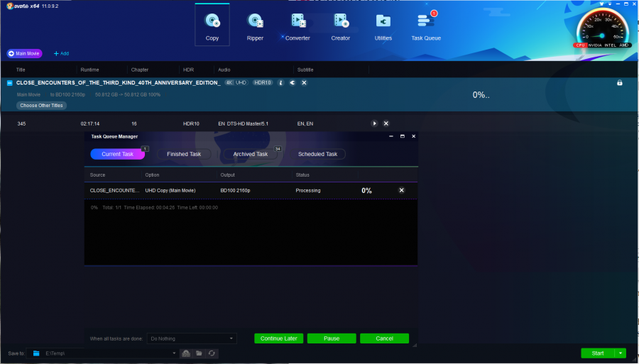Open the Task Queue module

pos(426,26)
